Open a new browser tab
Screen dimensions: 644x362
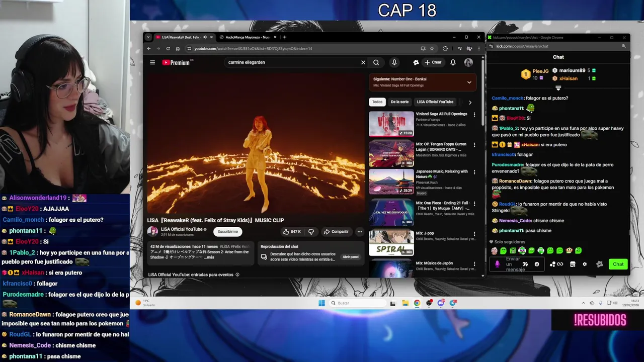tap(285, 37)
